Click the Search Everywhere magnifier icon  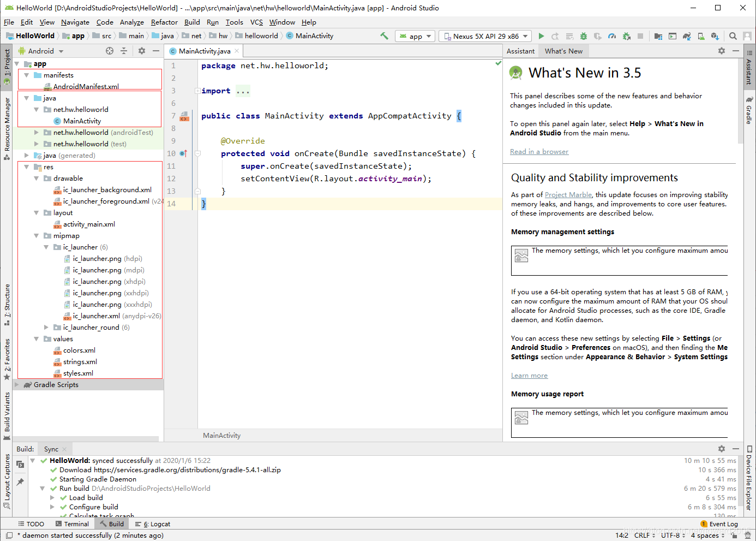coord(733,36)
